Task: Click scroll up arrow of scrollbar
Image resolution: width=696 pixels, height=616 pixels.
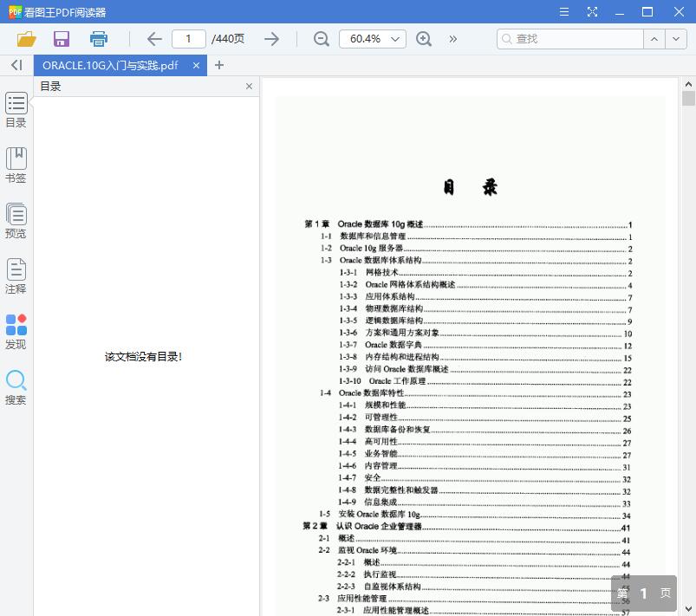Action: [688, 84]
